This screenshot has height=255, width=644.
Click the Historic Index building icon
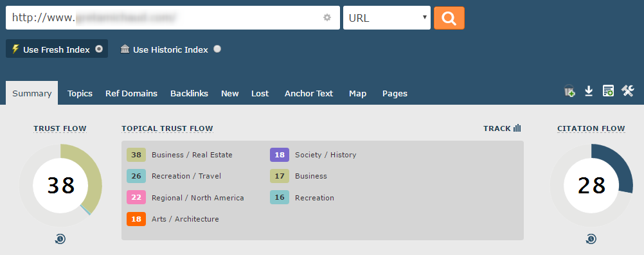coord(125,49)
